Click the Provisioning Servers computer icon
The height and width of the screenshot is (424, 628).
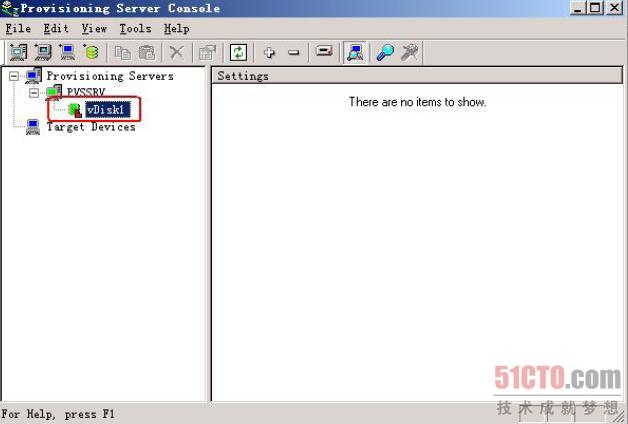pos(33,76)
